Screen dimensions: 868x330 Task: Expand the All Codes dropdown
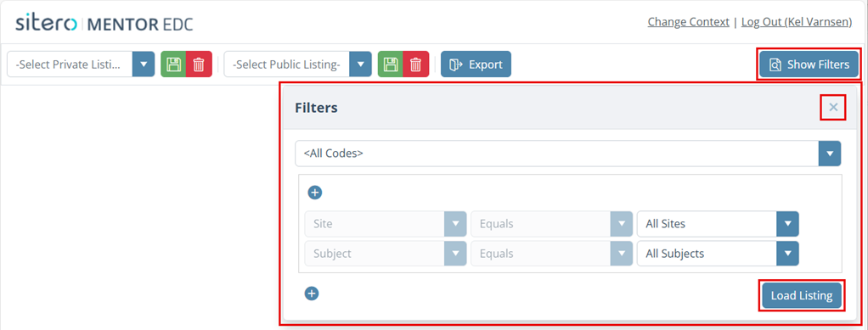568,153
